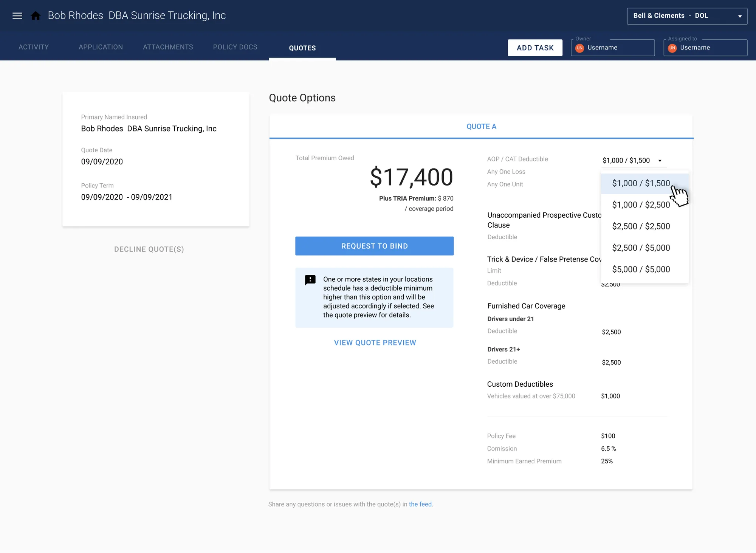Open View Quote Preview
The height and width of the screenshot is (553, 756).
coord(375,343)
